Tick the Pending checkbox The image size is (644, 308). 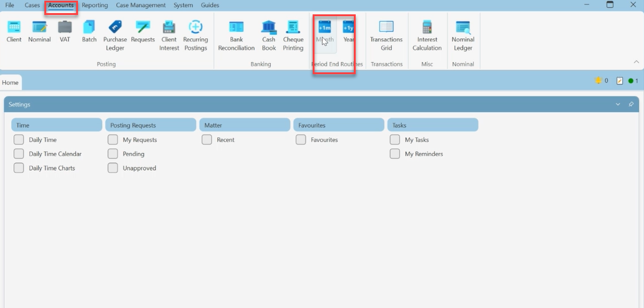(x=112, y=154)
